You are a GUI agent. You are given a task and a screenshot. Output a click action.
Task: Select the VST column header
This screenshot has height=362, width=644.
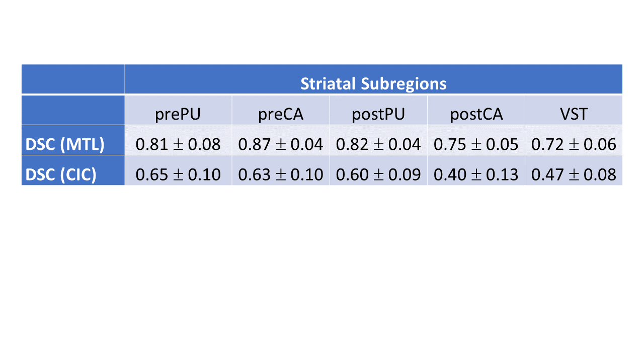pos(574,114)
